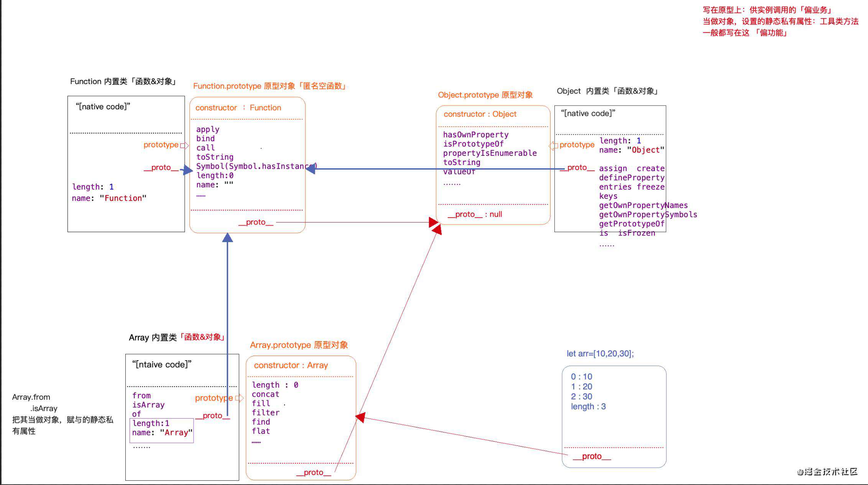
Task: Click 'length : 0' in Array.prototype box
Action: pyautogui.click(x=275, y=385)
